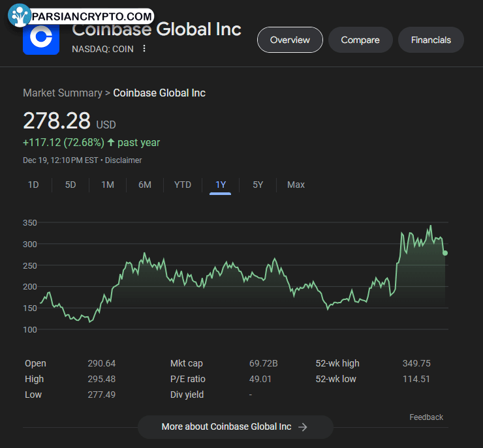Viewport: 483px width, 448px height.
Task: Click the Market Summary breadcrumb link
Action: tap(63, 93)
